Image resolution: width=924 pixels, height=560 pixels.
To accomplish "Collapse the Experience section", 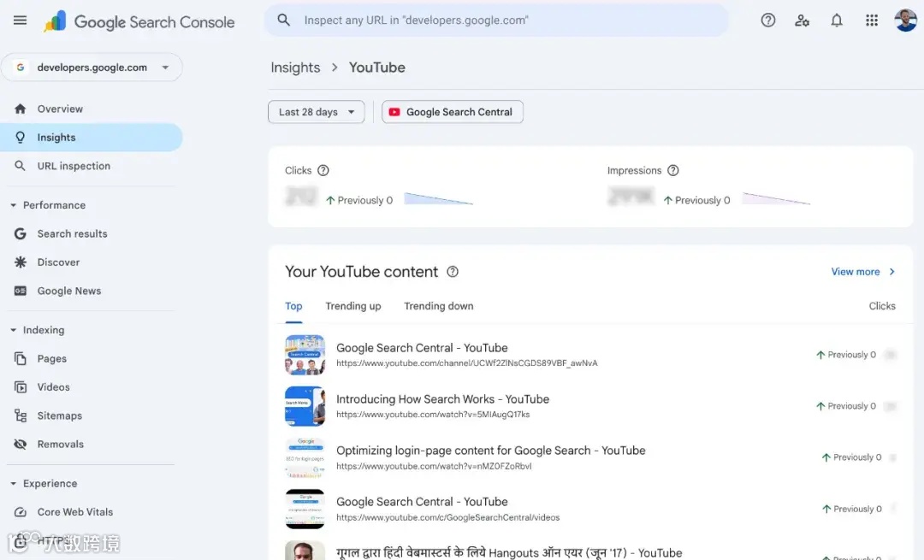I will (13, 483).
